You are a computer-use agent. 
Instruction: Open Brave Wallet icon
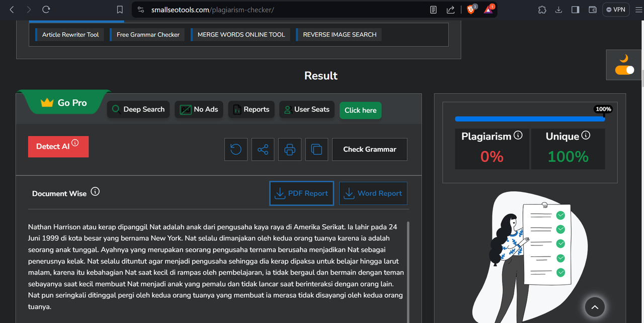tap(592, 10)
